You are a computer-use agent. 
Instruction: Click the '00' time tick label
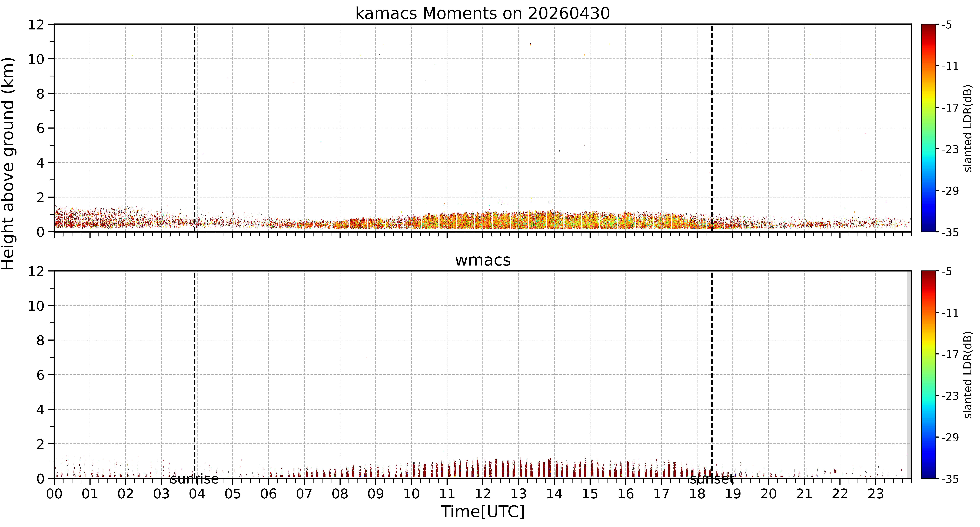[54, 494]
